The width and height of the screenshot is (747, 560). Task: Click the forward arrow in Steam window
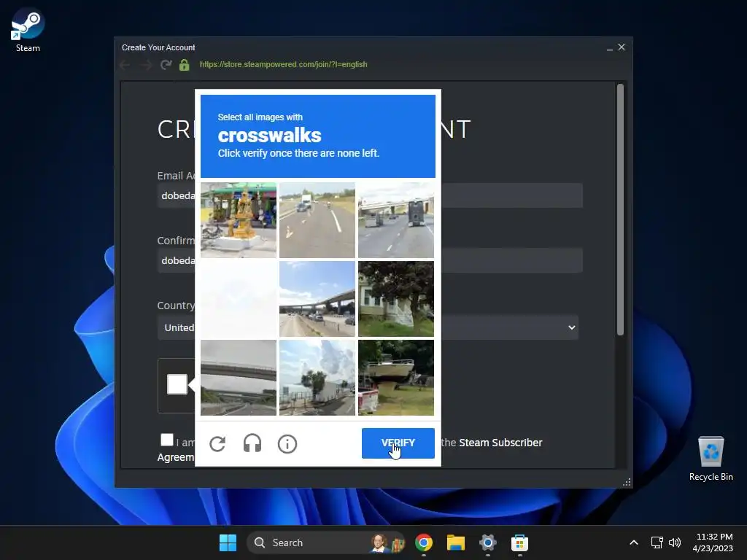[x=146, y=65]
